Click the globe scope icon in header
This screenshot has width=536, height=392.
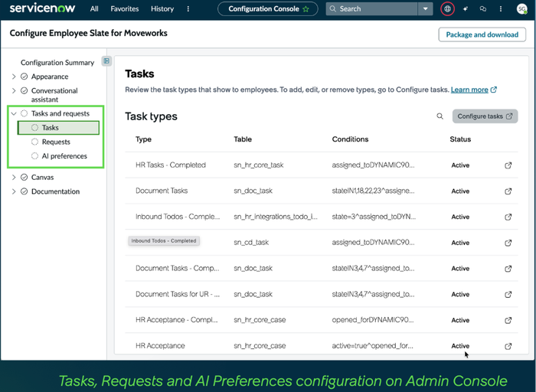[447, 9]
